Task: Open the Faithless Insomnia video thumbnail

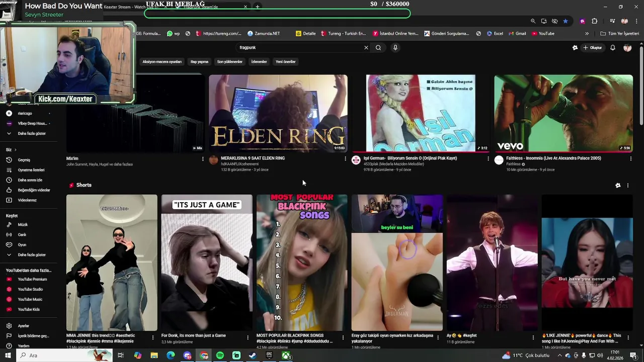Action: [563, 113]
